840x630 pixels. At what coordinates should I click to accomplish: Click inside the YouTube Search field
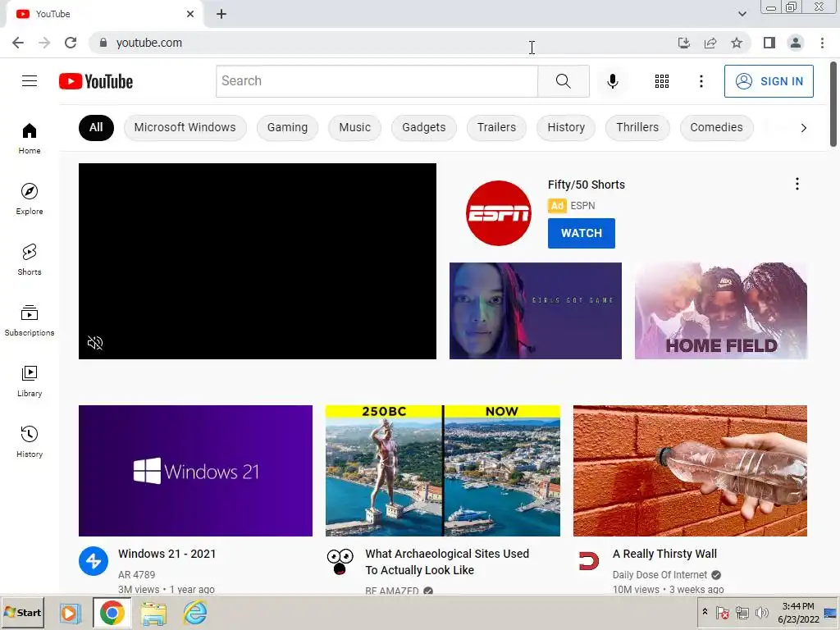tap(377, 81)
